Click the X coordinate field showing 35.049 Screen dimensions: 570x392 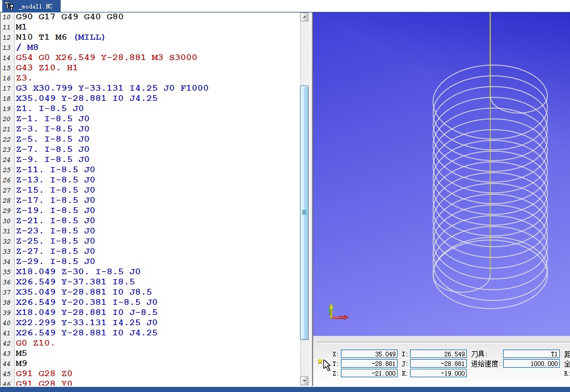point(369,354)
